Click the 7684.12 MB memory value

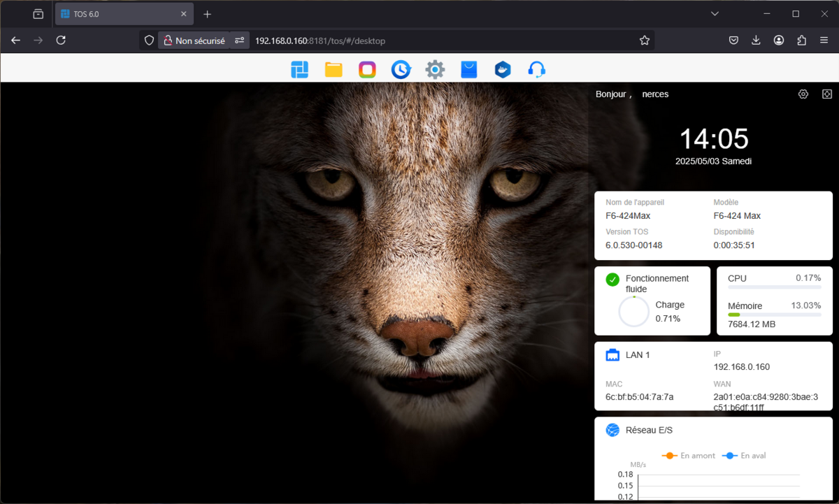(x=752, y=324)
